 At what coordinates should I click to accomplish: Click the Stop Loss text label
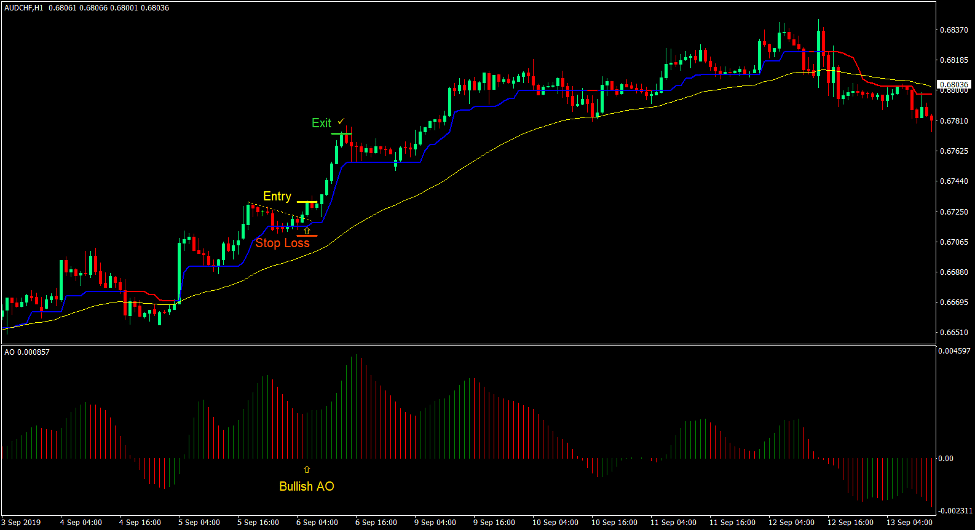pos(282,242)
